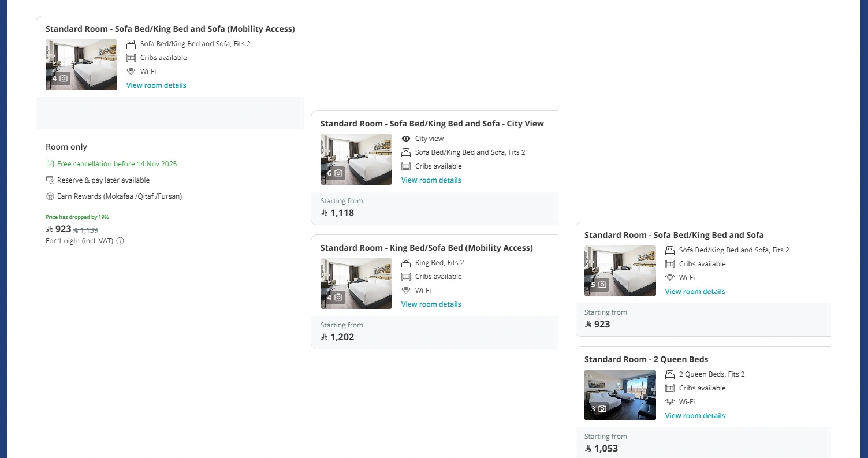Screen dimensions: 868x458
Task: Click the Wi-Fi icon in 2 Queen Beds card
Action: pyautogui.click(x=670, y=402)
